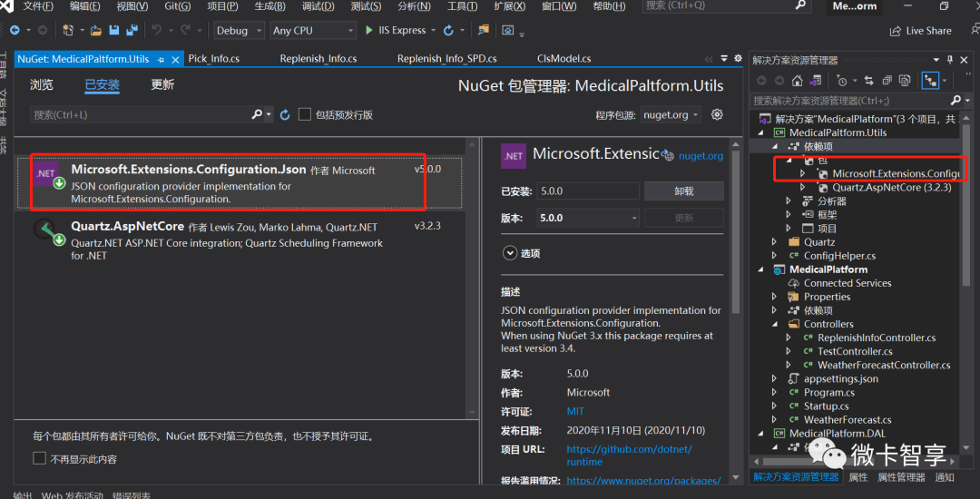Open the 调试(D) debug menu
The image size is (980, 499).
pos(318,6)
